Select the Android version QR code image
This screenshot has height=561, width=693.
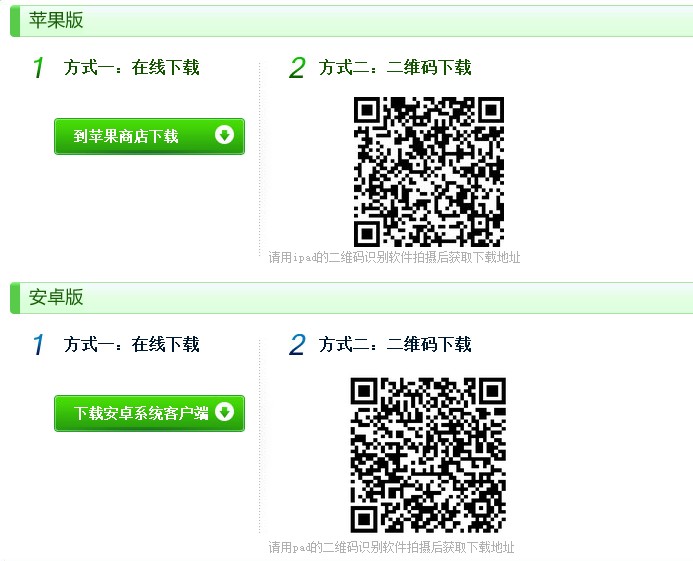[428, 455]
